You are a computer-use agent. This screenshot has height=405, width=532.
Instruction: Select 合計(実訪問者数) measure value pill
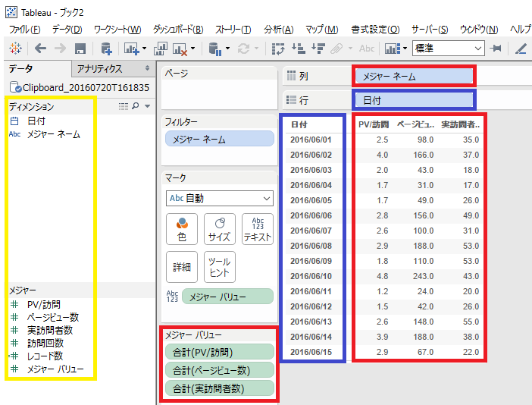coord(220,388)
